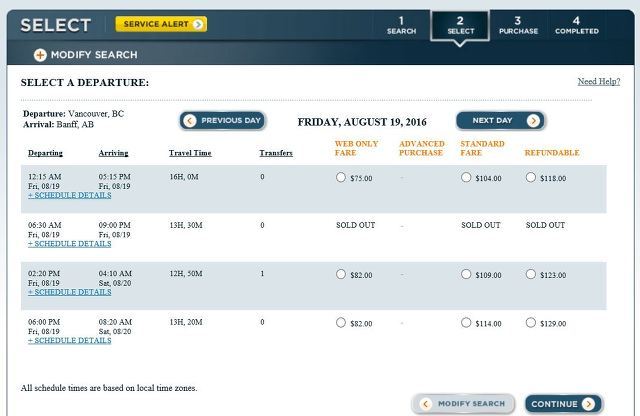The image size is (640, 416).
Task: Click Sold Out under Web Only Fare
Action: click(356, 225)
